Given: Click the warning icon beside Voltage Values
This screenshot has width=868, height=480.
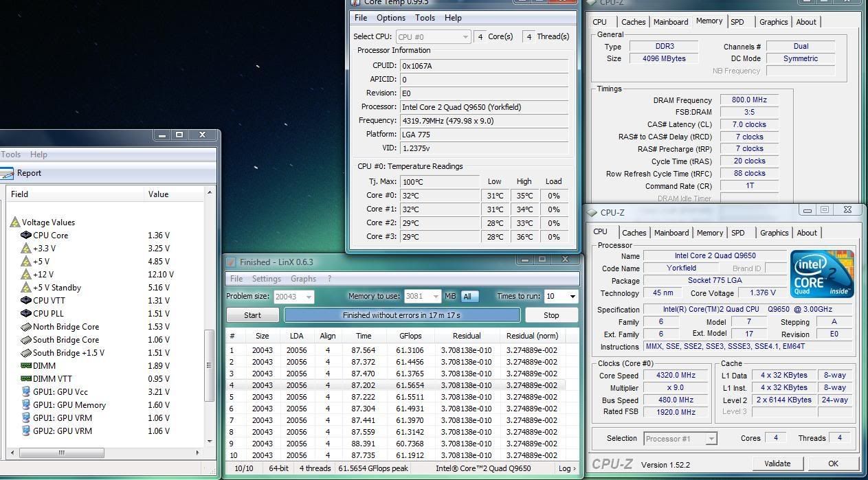Looking at the screenshot, I should click(x=14, y=222).
